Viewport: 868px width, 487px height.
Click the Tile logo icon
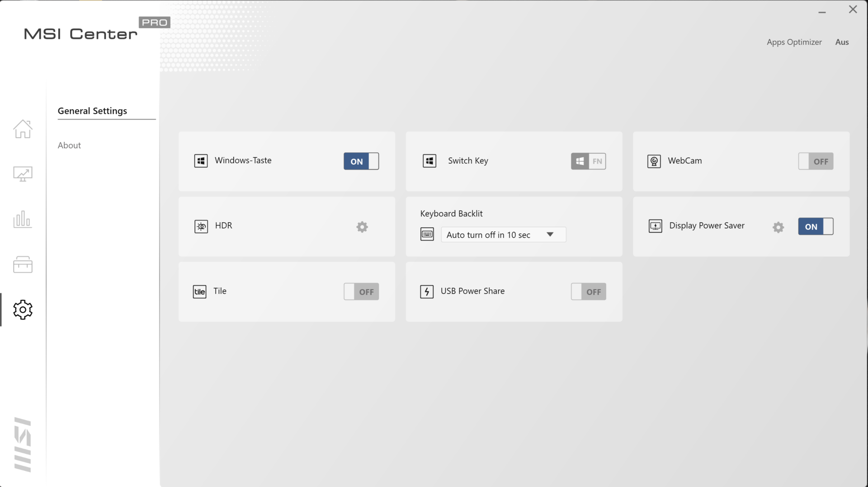tap(199, 291)
